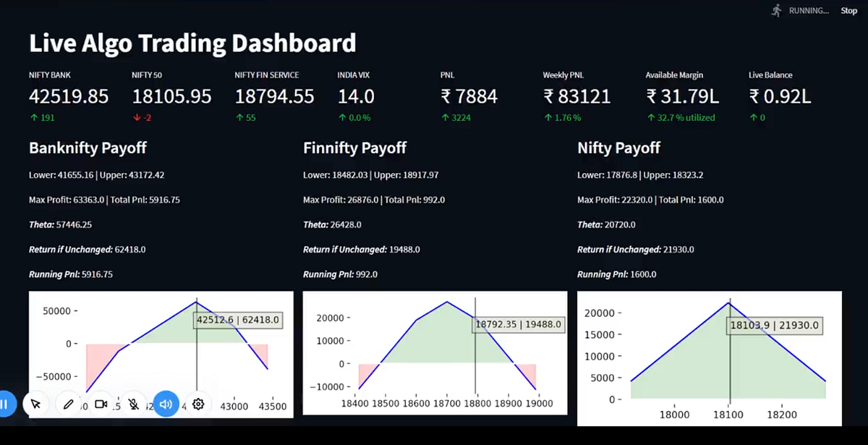Click the Finnifty payoff chart
The image size is (868, 445).
tap(434, 355)
